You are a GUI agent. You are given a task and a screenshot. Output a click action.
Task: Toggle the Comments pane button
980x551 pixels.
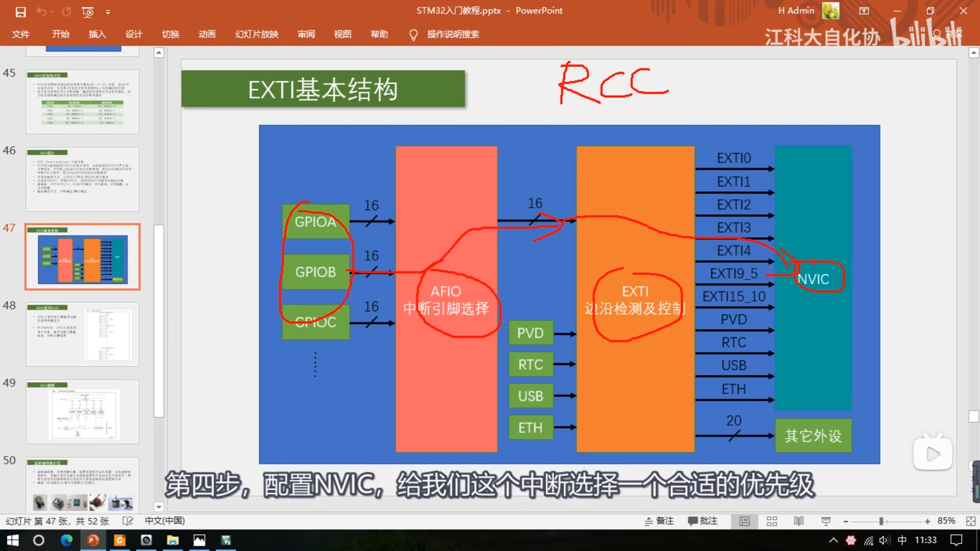coord(702,521)
